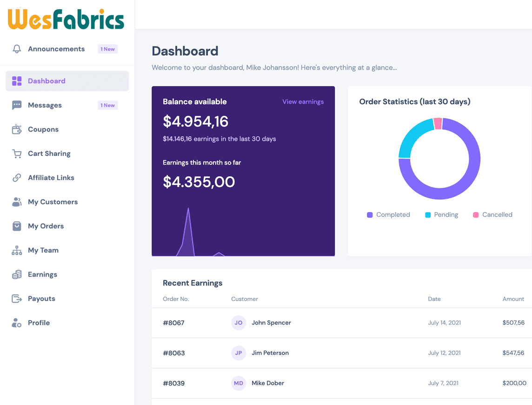Click the Amount column header

513,299
